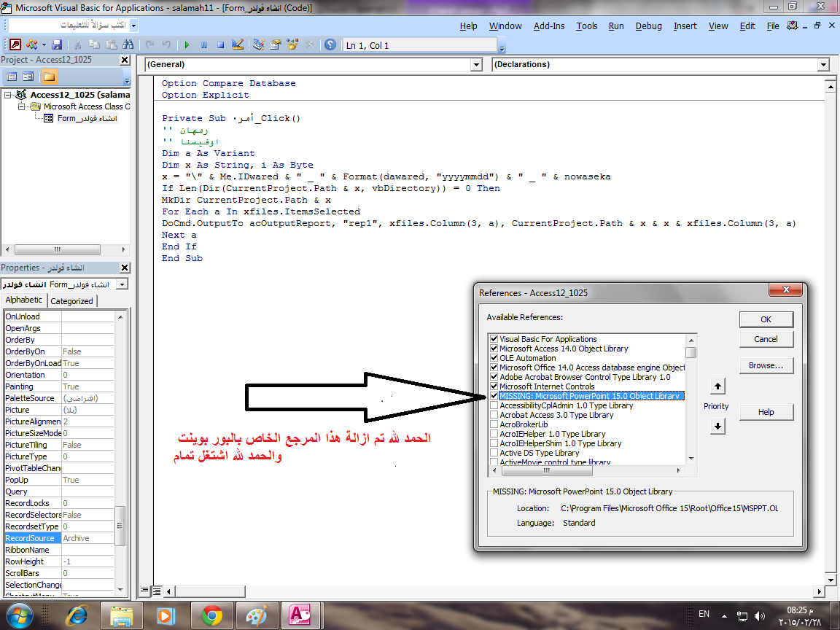Image resolution: width=840 pixels, height=630 pixels.
Task: Uncheck Adobe Acrobat Browser Control Type Library
Action: coord(494,377)
